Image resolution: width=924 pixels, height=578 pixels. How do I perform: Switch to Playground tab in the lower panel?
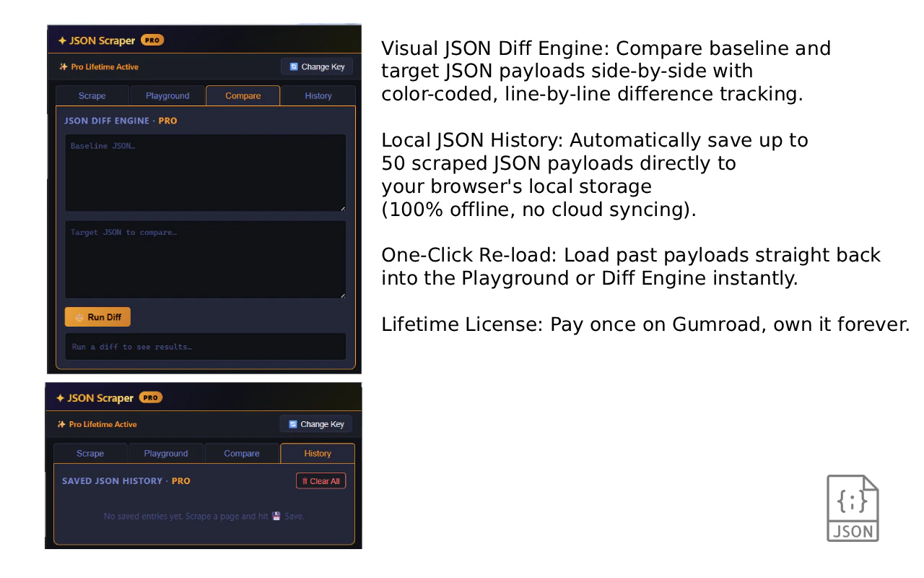coord(166,453)
